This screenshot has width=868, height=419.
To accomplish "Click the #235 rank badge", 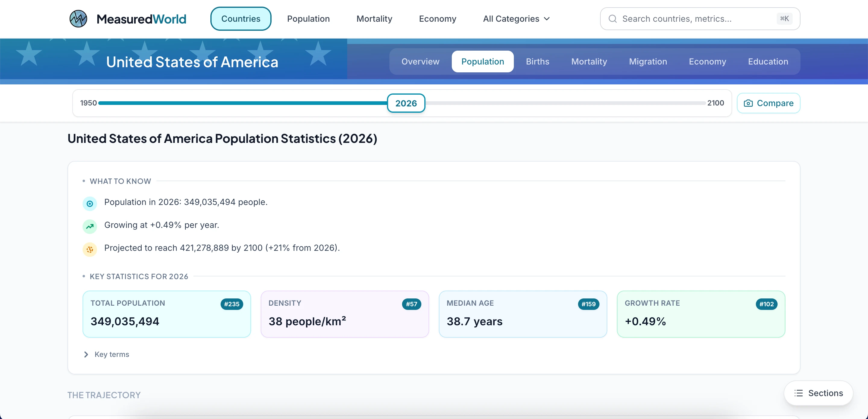I will (x=231, y=304).
